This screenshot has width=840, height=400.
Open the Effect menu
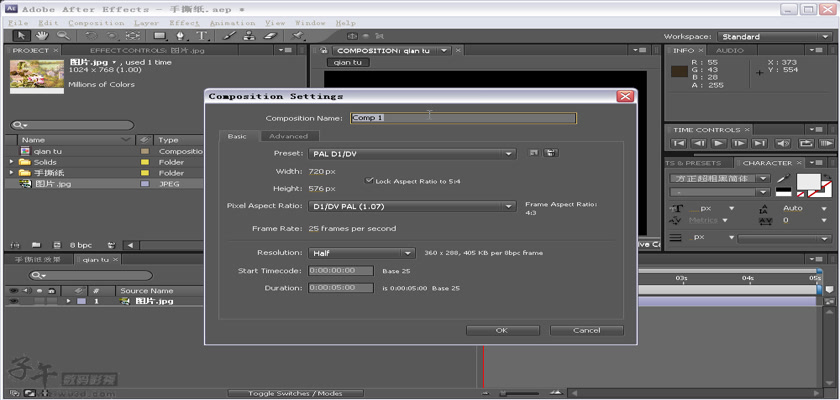[x=184, y=23]
